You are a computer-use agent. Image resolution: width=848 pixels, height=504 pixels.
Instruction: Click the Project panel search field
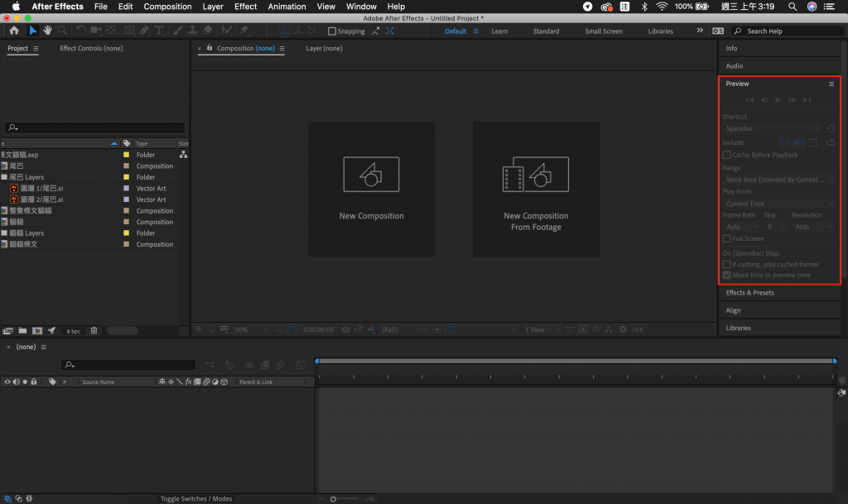[x=94, y=128]
